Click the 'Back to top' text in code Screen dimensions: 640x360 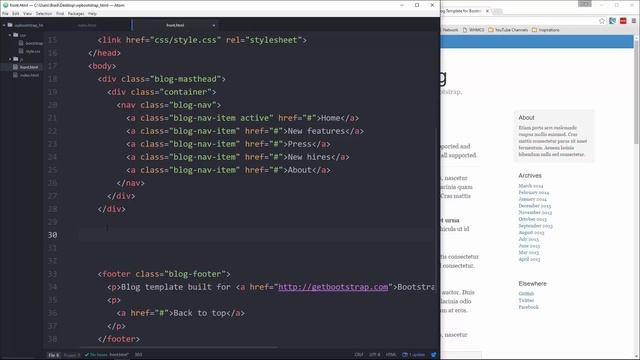coord(200,313)
